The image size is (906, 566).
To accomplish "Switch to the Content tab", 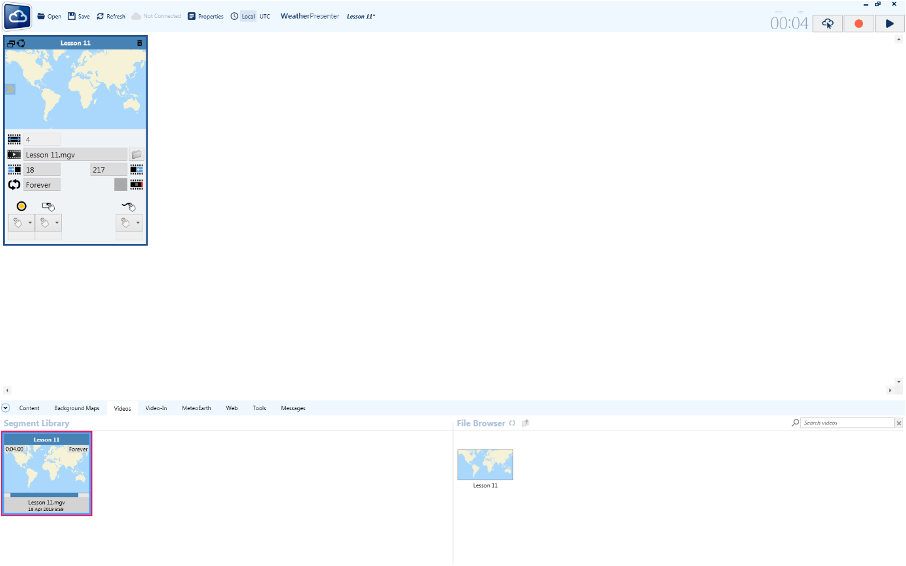I will (x=29, y=408).
